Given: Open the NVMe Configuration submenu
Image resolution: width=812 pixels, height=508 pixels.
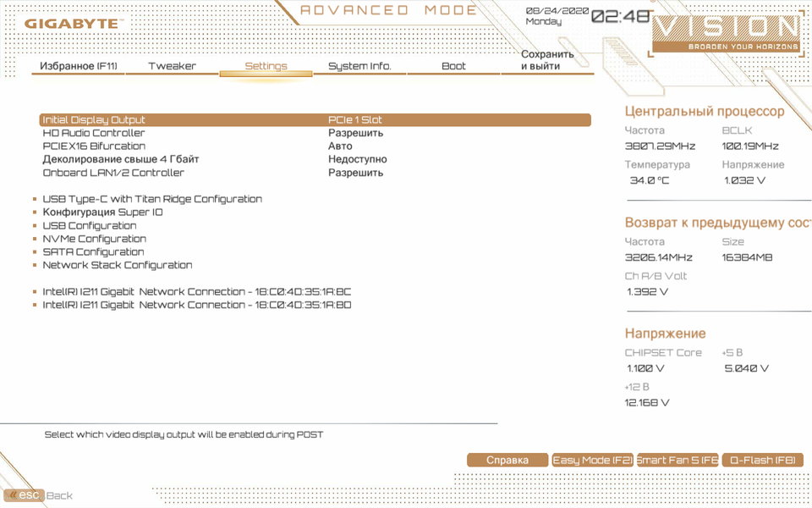Looking at the screenshot, I should click(94, 239).
